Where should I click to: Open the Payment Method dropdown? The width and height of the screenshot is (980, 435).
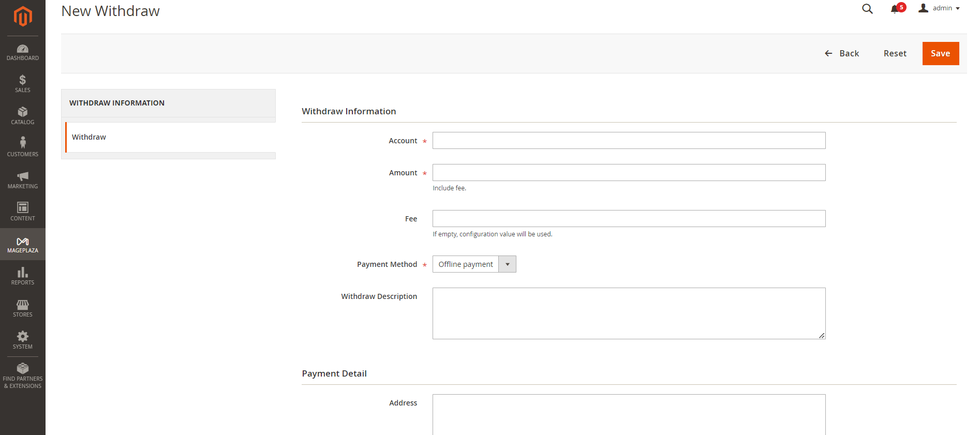pyautogui.click(x=474, y=264)
